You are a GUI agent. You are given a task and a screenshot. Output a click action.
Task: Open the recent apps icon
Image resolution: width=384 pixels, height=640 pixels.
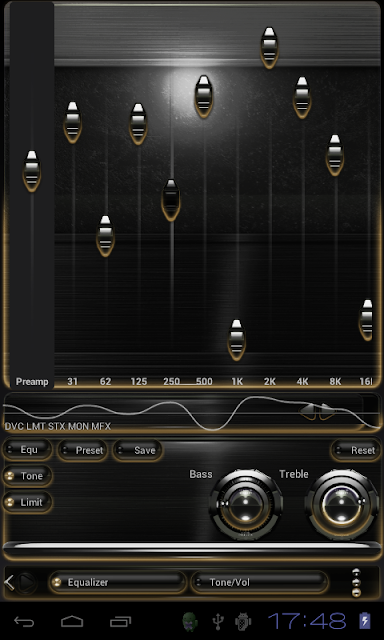pyautogui.click(x=120, y=622)
